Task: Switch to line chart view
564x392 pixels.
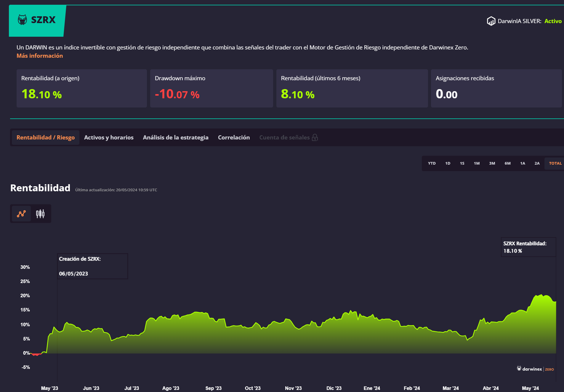Action: [x=21, y=213]
